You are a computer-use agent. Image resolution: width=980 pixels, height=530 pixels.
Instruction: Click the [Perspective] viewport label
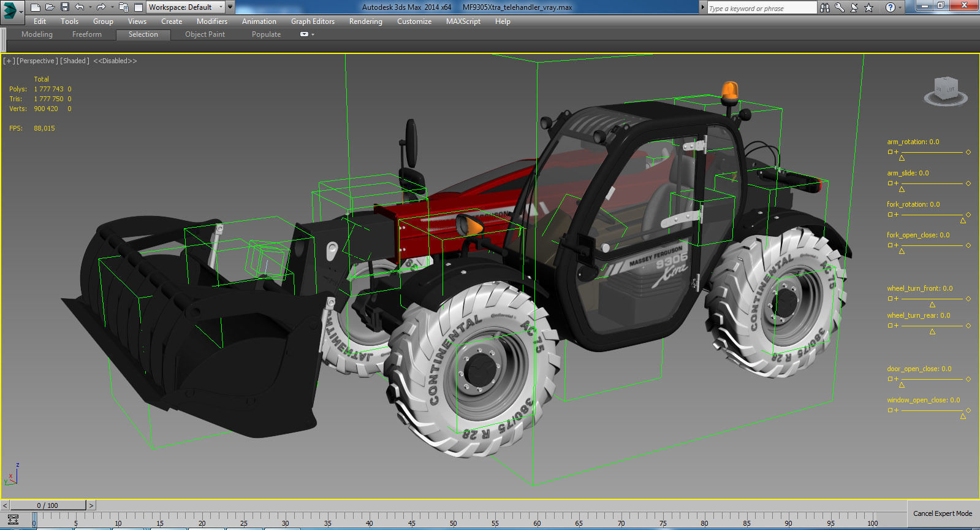pyautogui.click(x=37, y=61)
